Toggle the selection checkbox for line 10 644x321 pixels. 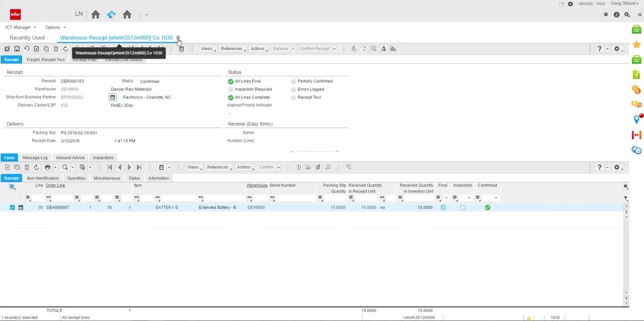(12, 207)
